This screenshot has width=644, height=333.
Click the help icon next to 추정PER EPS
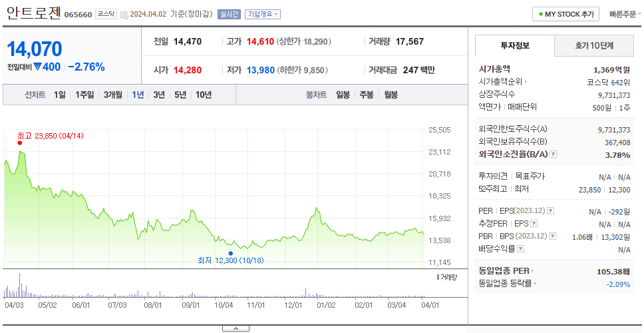[x=534, y=224]
